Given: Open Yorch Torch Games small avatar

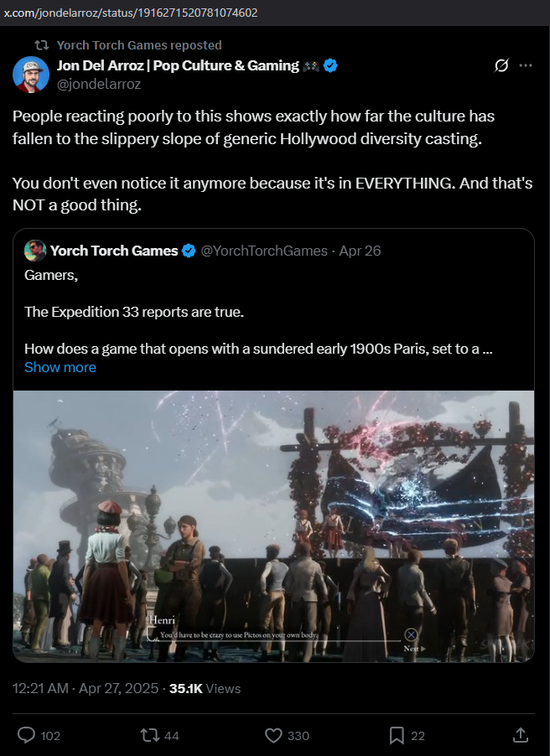Looking at the screenshot, I should click(35, 251).
